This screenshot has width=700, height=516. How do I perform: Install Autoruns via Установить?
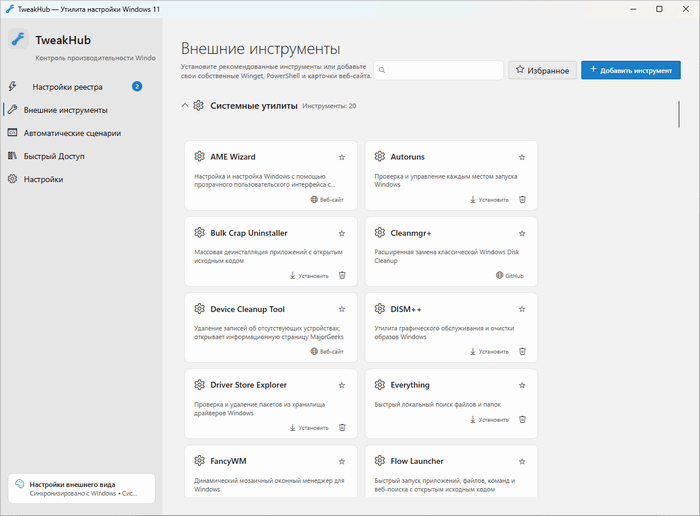(x=489, y=200)
